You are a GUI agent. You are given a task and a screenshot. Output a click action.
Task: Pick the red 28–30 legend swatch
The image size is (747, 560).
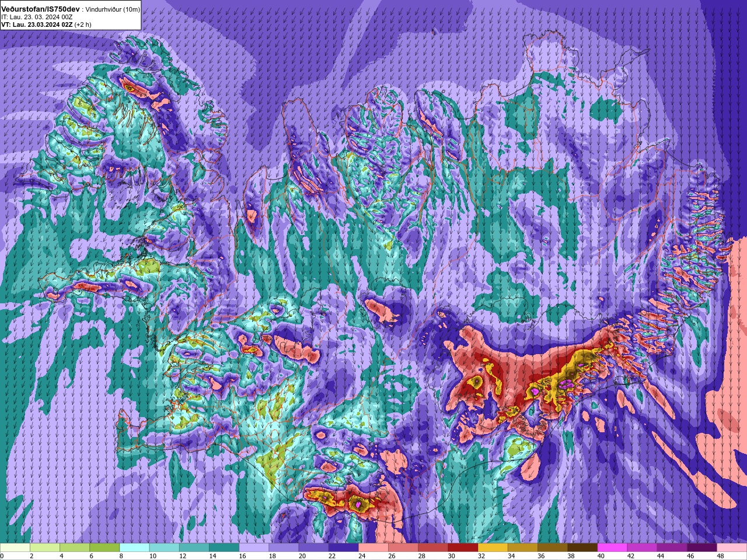(433, 548)
